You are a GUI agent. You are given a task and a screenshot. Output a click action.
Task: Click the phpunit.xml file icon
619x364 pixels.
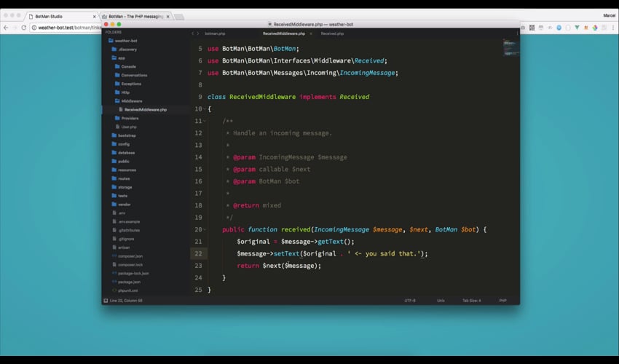coord(114,290)
